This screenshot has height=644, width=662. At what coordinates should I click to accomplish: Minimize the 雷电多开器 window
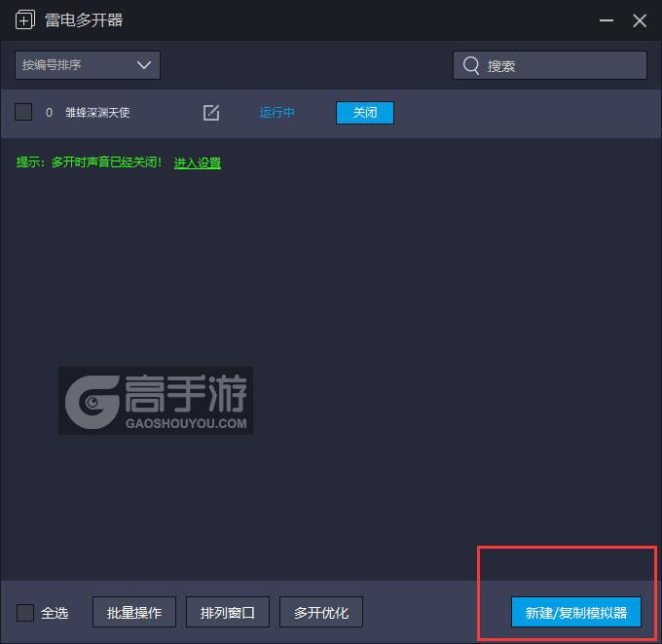pos(607,20)
